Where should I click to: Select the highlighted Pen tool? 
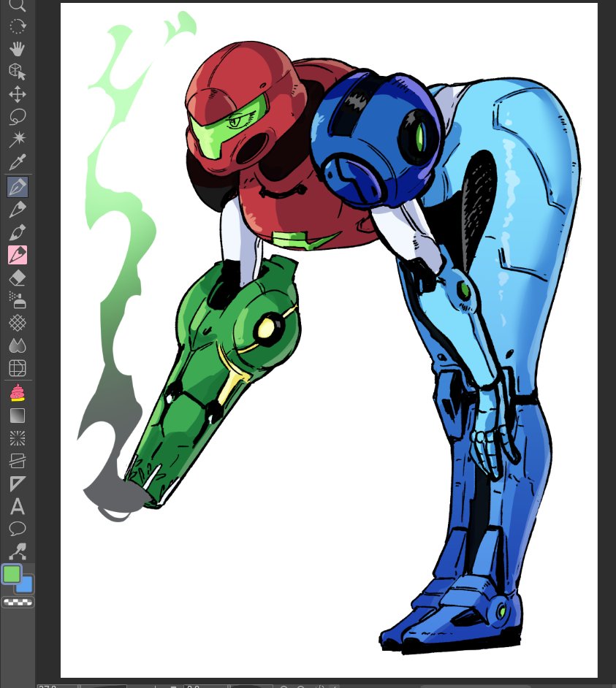click(18, 187)
